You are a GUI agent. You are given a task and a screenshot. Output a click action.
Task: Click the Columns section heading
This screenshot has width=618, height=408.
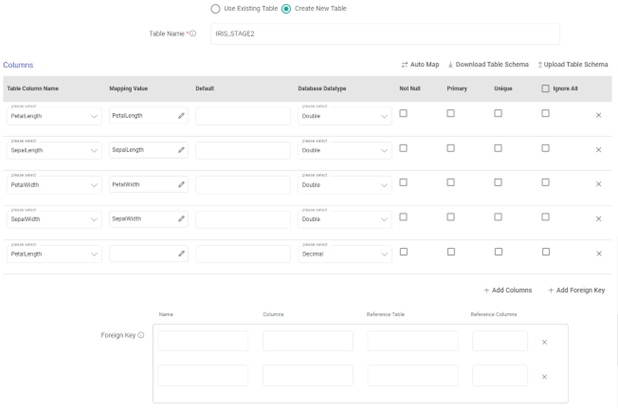[x=18, y=65]
